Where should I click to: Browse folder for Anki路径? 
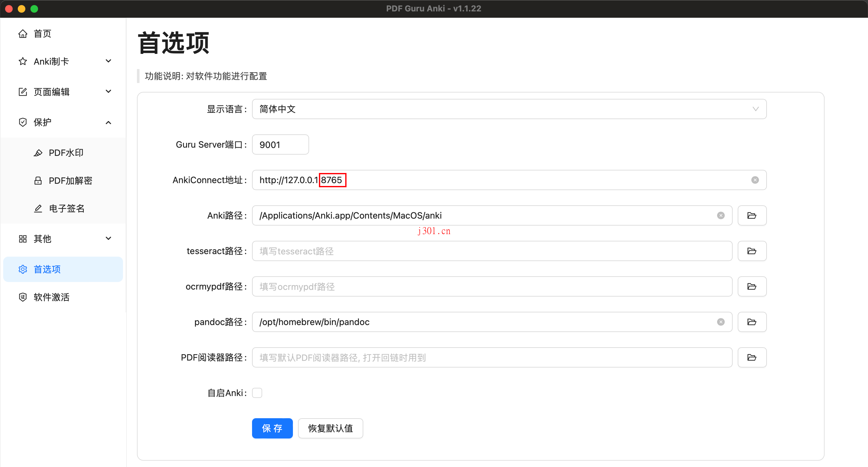click(752, 215)
